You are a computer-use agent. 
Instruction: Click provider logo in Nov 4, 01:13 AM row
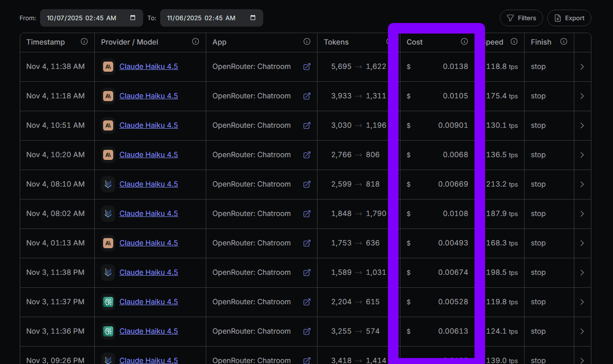[x=108, y=243]
